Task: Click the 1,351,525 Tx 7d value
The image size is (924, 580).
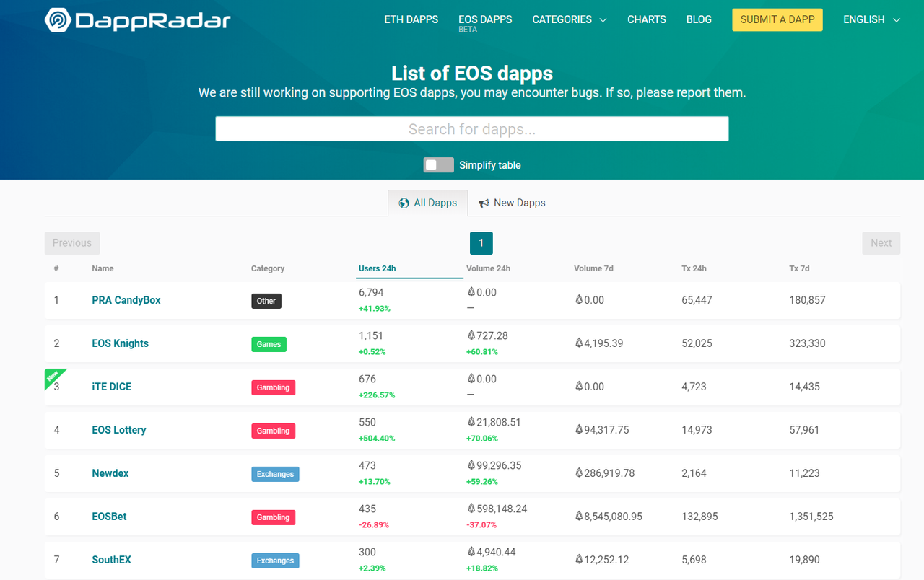Action: [811, 517]
